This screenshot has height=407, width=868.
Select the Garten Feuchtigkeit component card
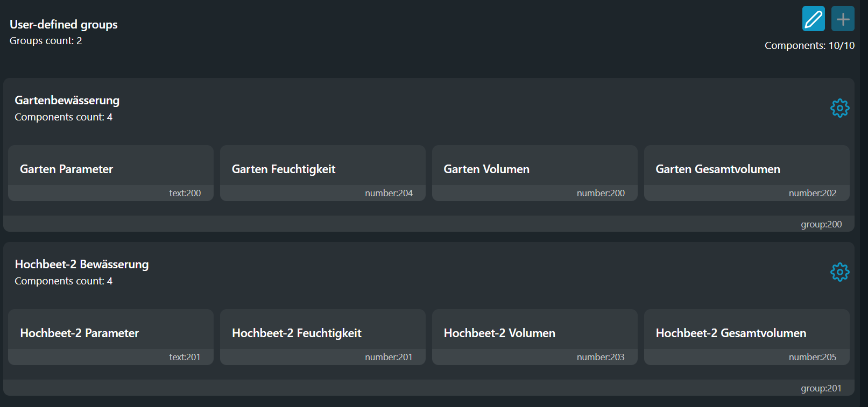click(x=323, y=173)
